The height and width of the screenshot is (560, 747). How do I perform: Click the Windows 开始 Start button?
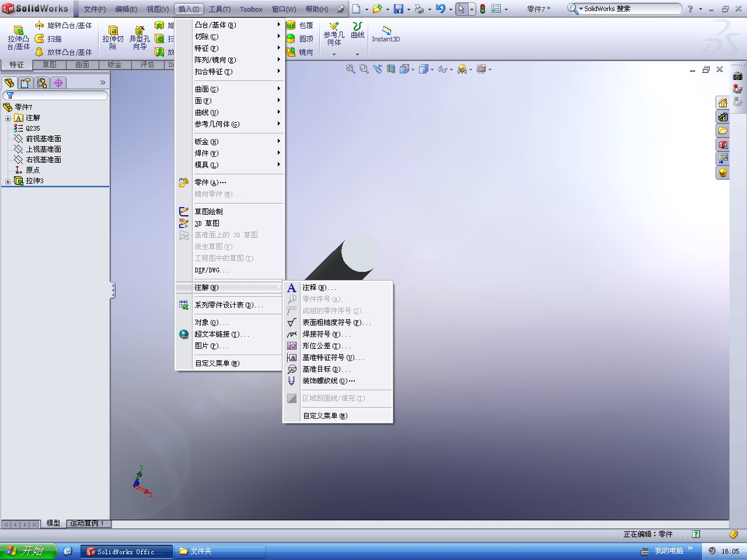click(28, 551)
